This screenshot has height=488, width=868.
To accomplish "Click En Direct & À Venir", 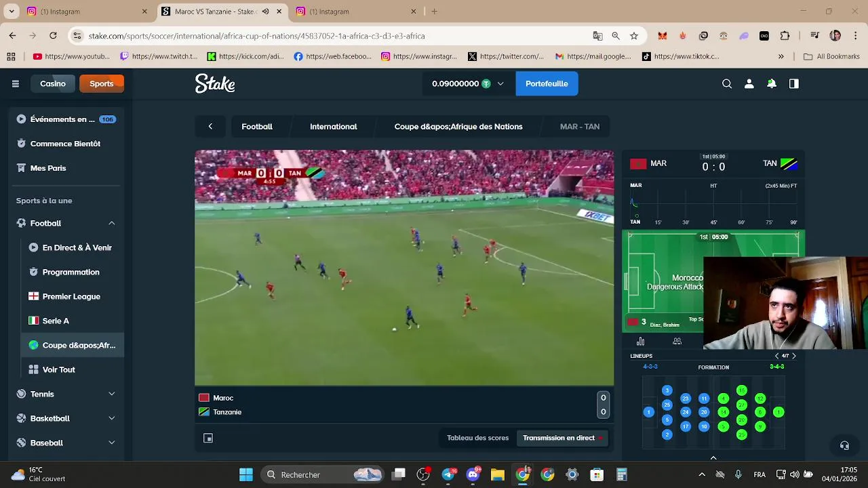I will click(73, 247).
